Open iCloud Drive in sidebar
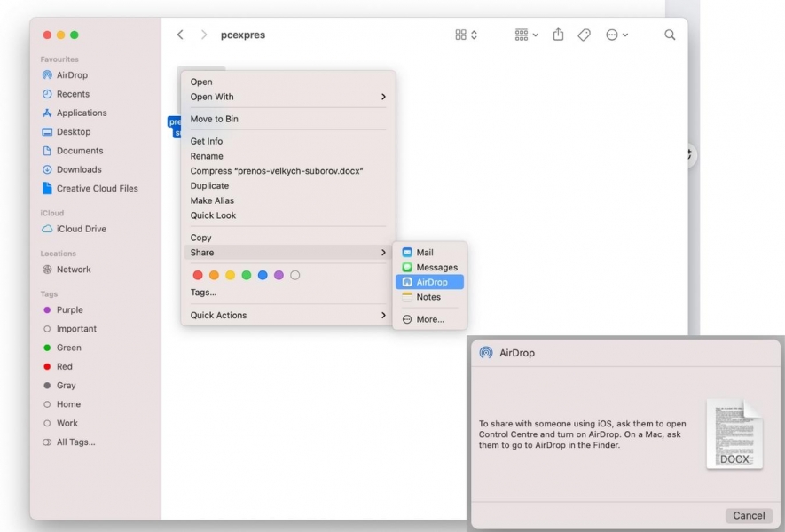785x532 pixels. [x=75, y=229]
